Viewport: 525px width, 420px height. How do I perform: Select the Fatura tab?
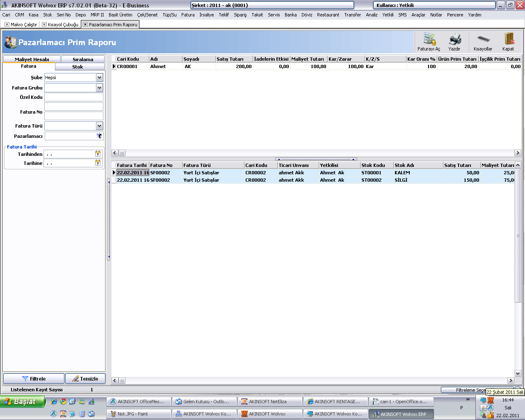pos(29,66)
